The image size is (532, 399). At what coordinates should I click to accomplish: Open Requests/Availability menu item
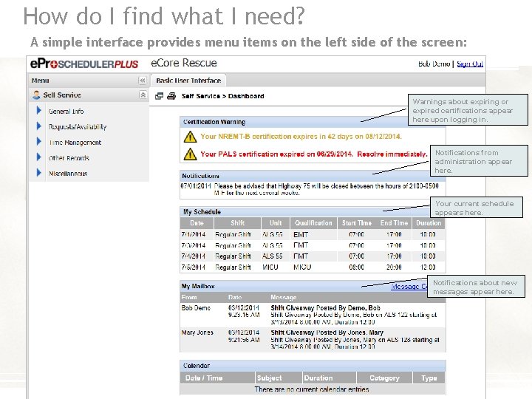pyautogui.click(x=78, y=127)
